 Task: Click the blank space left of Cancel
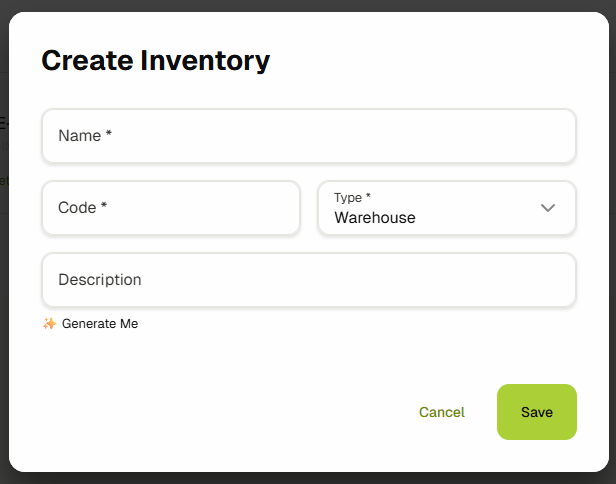click(250, 412)
